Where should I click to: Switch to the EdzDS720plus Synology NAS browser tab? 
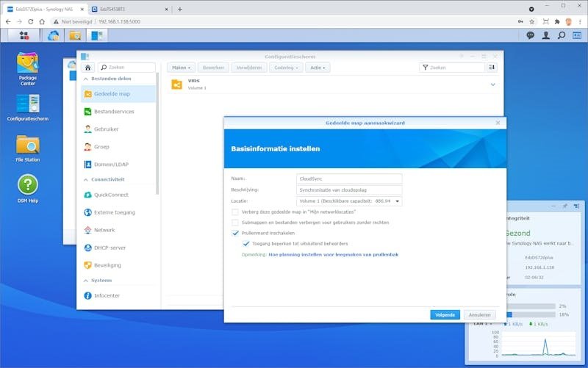coord(44,9)
